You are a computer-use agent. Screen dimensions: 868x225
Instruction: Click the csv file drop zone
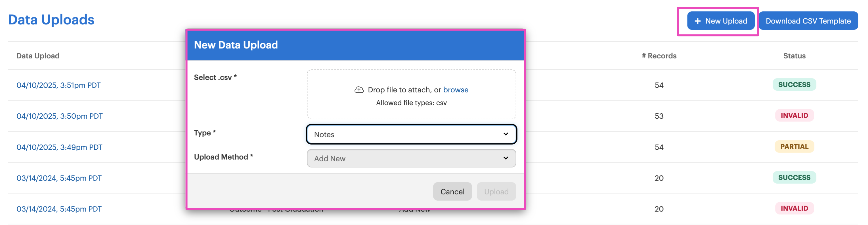click(411, 95)
